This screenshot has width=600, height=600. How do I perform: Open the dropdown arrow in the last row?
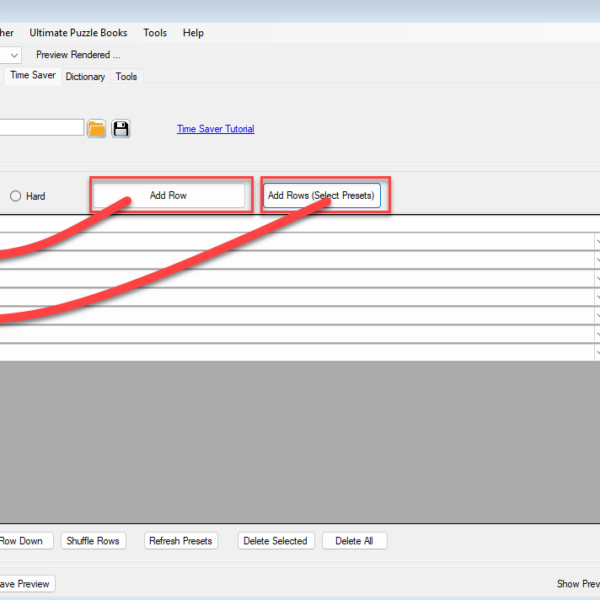pos(597,351)
